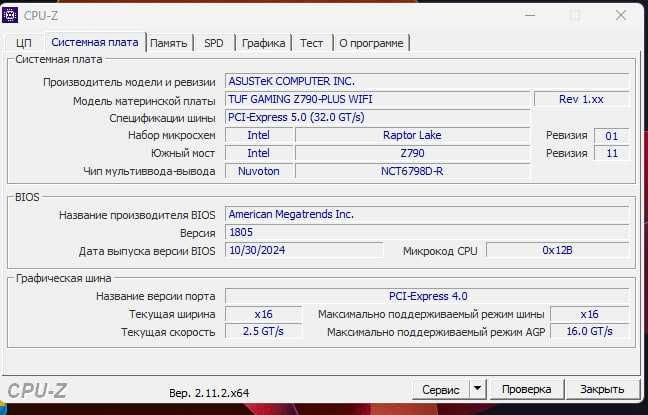This screenshot has height=415, width=648.
Task: Click the Закрыть button
Action: [x=602, y=389]
